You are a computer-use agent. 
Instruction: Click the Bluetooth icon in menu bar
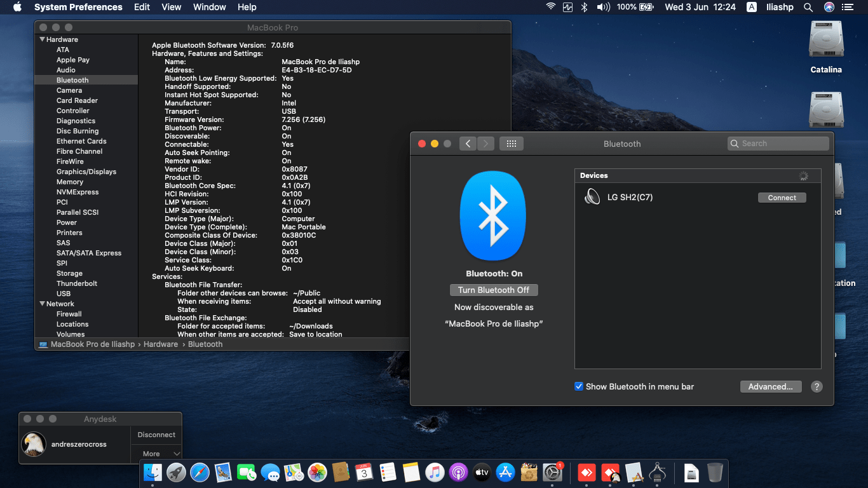(x=585, y=7)
